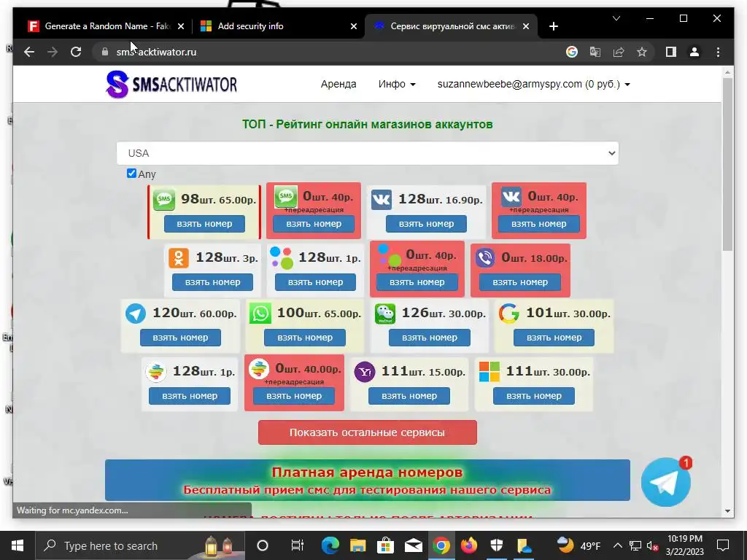747x560 pixels.
Task: Take number for Odnoklassniki 128шт. 3р.
Action: [212, 282]
